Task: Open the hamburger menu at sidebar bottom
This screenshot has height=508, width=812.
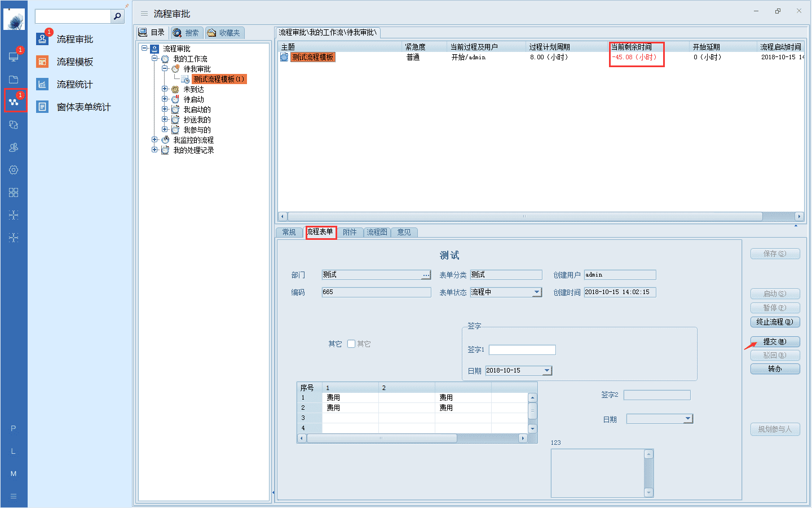Action: [x=14, y=496]
